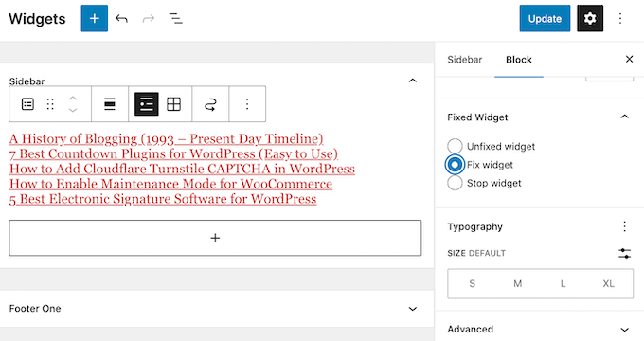The image size is (644, 341).
Task: Open Typography options kebab menu
Action: pyautogui.click(x=625, y=226)
